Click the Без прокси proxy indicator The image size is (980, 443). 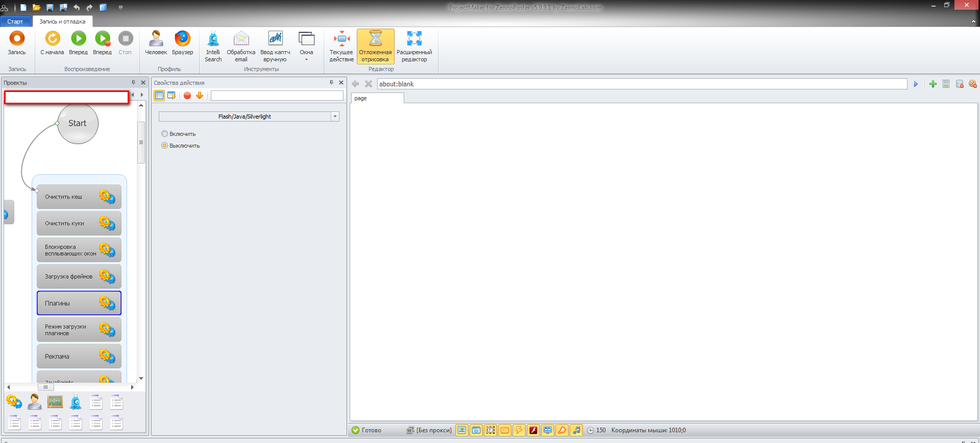coord(429,430)
